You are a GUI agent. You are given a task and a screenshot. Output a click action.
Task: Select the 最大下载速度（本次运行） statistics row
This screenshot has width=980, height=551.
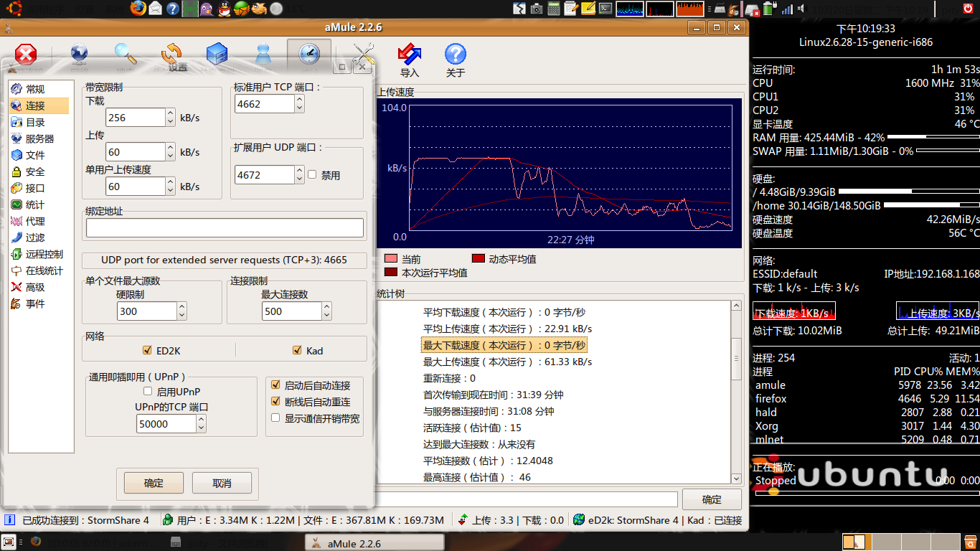pyautogui.click(x=504, y=345)
